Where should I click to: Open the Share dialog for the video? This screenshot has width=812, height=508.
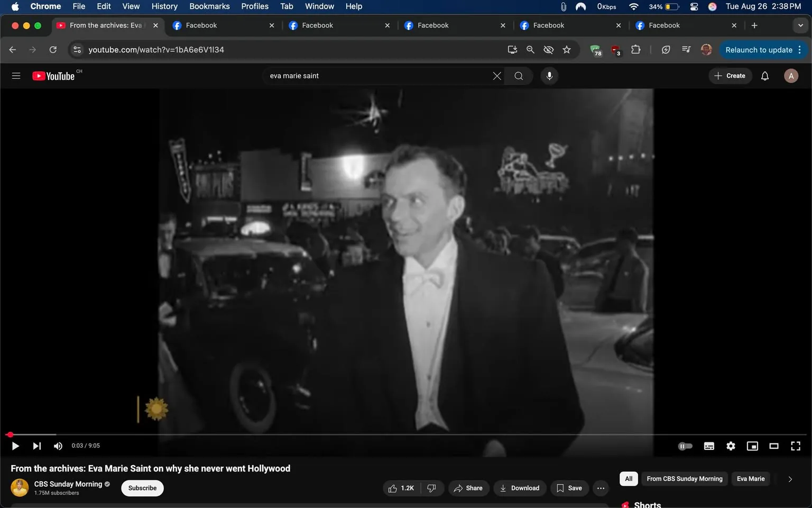click(468, 488)
